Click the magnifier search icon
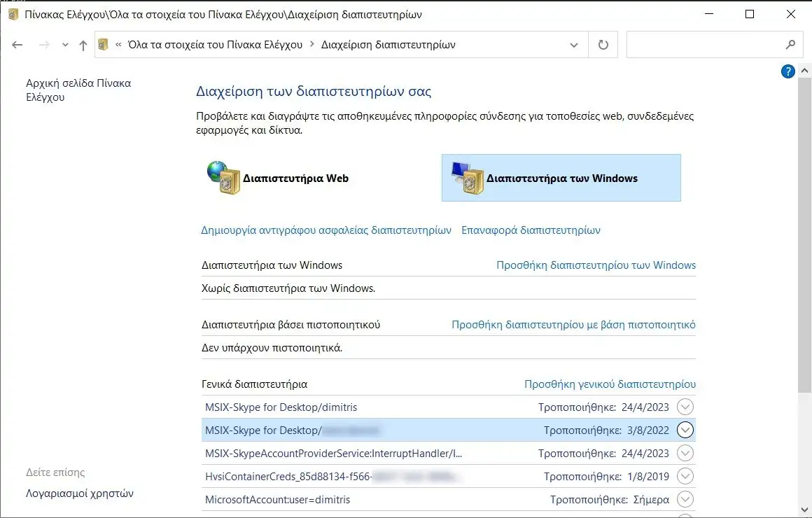The image size is (812, 518). coord(790,45)
